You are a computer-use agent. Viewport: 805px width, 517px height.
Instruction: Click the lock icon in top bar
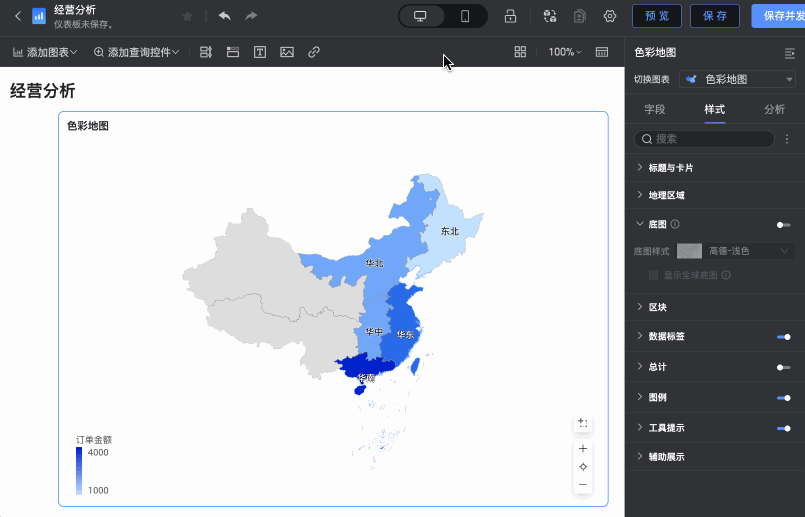pyautogui.click(x=510, y=16)
